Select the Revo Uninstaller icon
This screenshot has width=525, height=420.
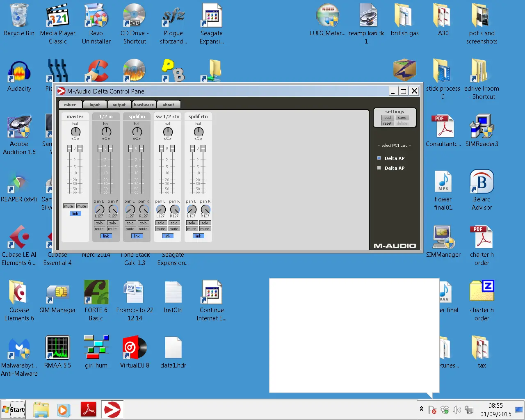96,25
